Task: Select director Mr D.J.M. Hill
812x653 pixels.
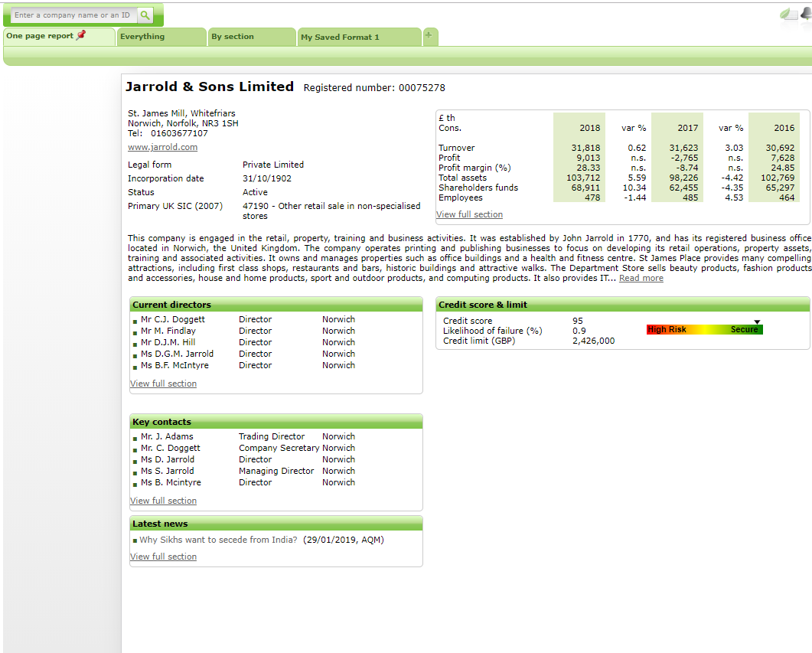Action: 168,342
